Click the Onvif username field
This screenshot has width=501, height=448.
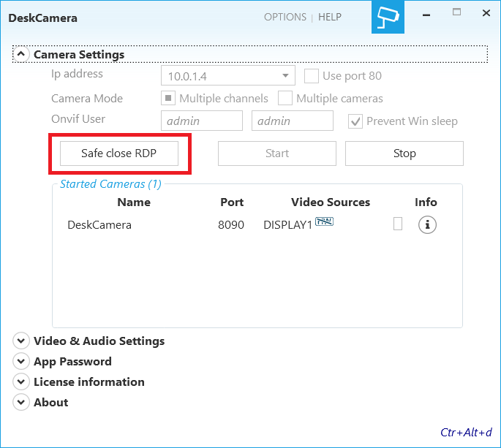pyautogui.click(x=201, y=121)
